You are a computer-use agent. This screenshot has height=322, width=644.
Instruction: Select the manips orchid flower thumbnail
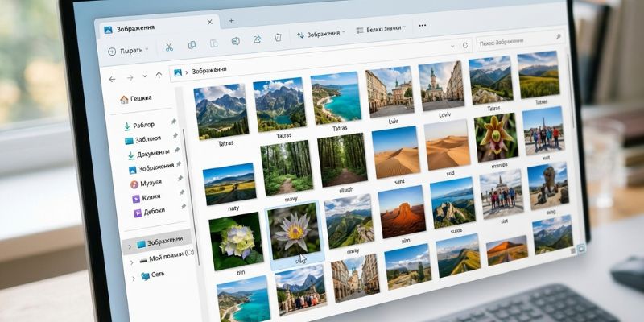tap(497, 138)
